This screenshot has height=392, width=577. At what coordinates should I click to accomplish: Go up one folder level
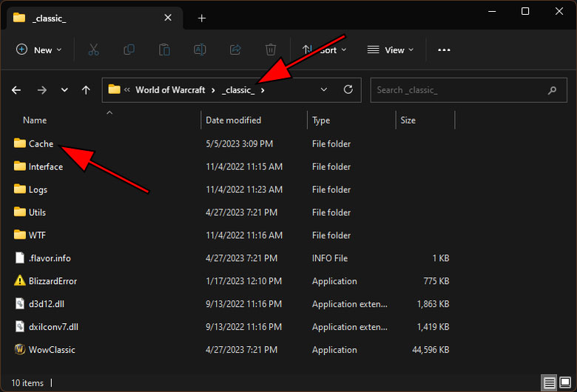86,89
